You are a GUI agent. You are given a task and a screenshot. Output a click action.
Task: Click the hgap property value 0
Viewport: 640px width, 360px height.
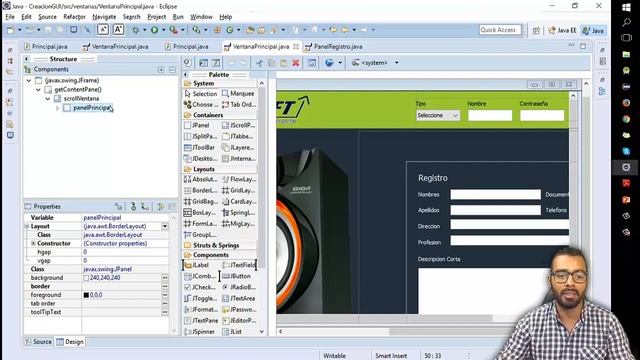coord(125,252)
